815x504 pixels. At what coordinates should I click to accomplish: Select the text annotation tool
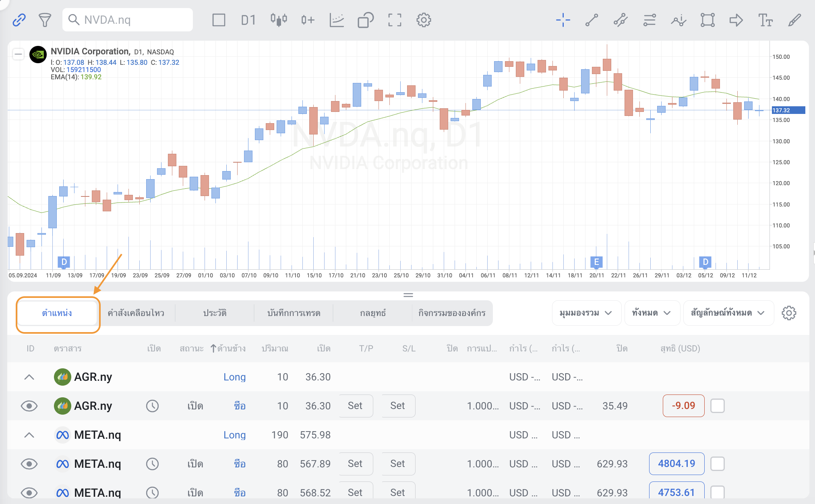point(765,20)
